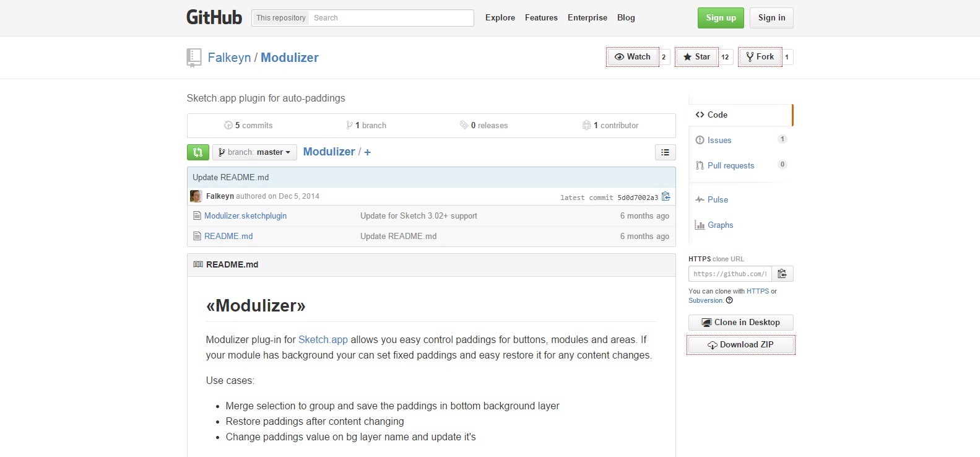The height and width of the screenshot is (457, 980).
Task: Click in the repository search field
Action: (x=390, y=18)
